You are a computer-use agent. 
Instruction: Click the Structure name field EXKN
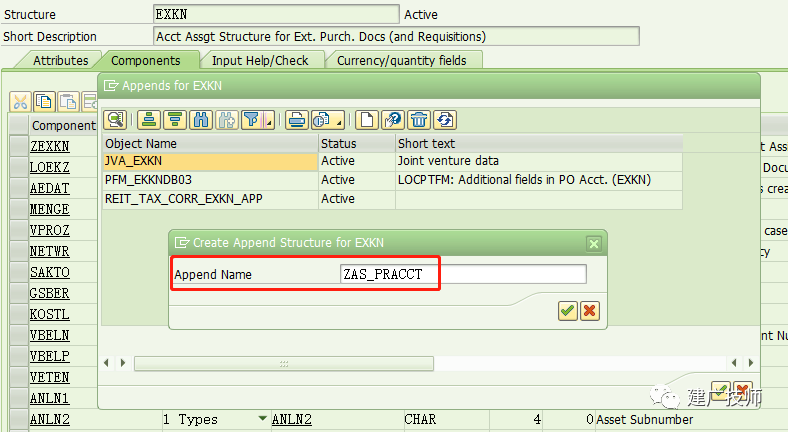point(276,14)
